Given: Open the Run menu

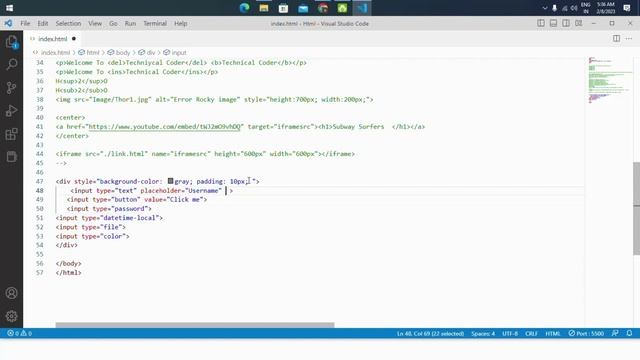Looking at the screenshot, I should pyautogui.click(x=130, y=23).
